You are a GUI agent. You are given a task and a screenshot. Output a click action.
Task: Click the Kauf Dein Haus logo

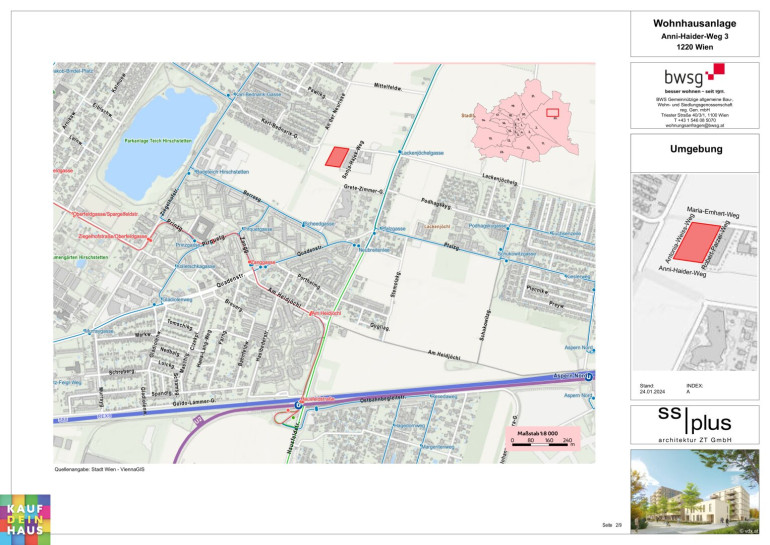point(25,519)
